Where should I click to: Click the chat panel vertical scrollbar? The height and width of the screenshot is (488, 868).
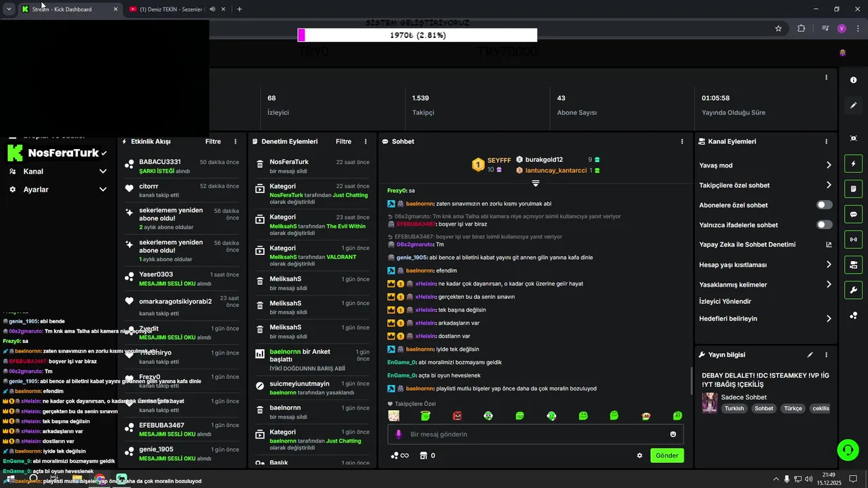click(691, 381)
